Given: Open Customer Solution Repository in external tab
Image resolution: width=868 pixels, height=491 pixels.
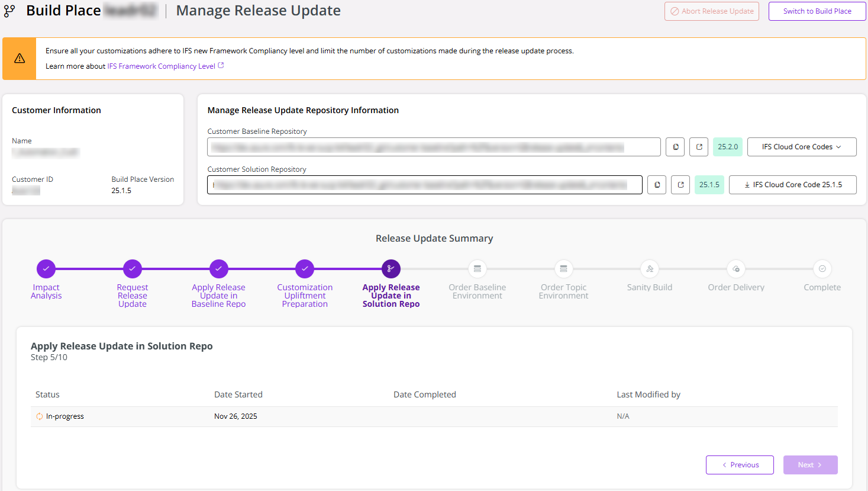Looking at the screenshot, I should click(x=680, y=184).
